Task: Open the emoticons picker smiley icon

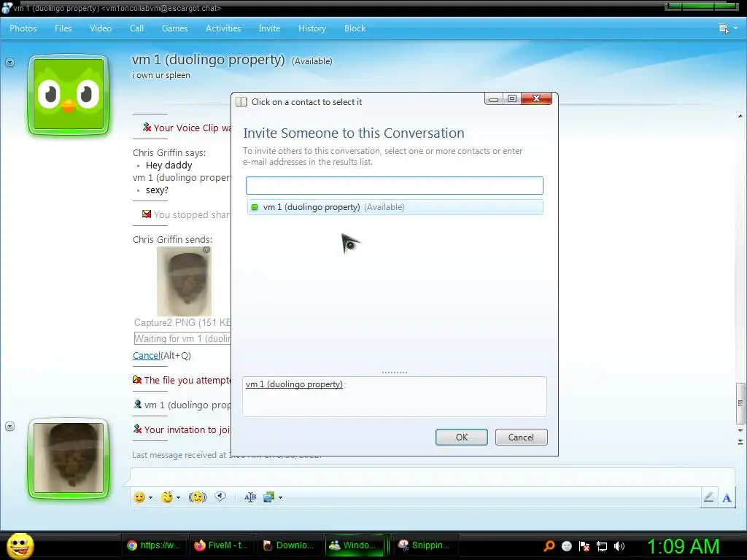Action: coord(139,497)
